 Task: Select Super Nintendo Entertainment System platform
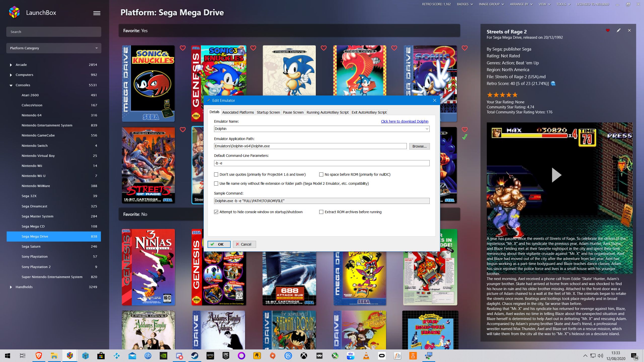coord(54,277)
